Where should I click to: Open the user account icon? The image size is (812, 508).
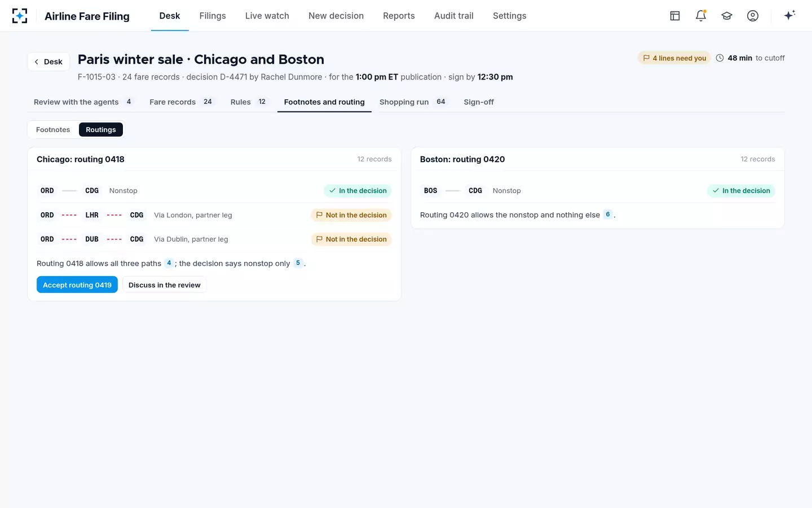753,16
